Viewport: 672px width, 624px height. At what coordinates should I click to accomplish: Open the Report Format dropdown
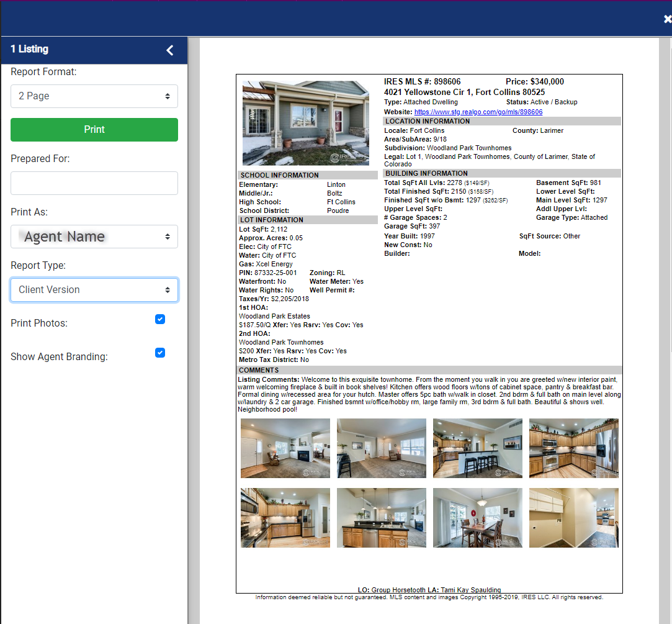[x=94, y=96]
